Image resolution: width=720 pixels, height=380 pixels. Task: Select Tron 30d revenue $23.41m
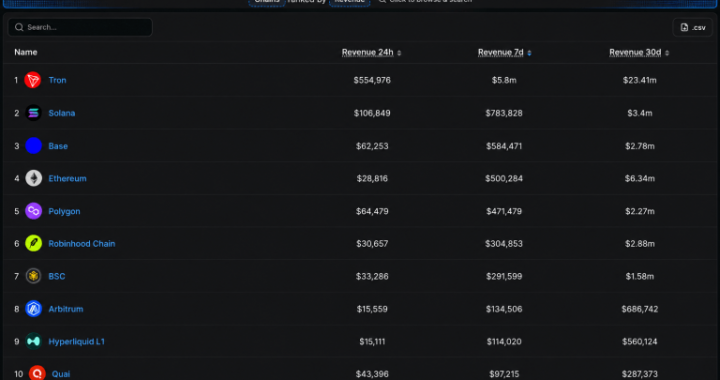(x=640, y=80)
